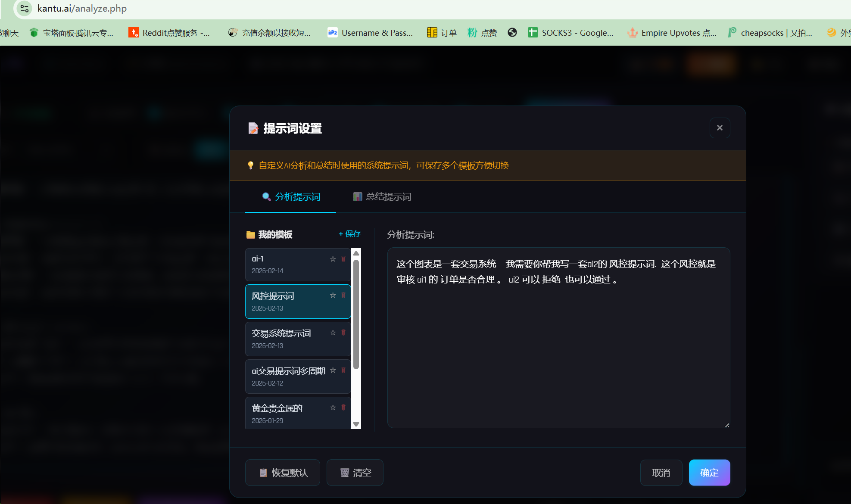851x504 pixels.
Task: Click the 清空 button to clear the prompt
Action: coord(355,473)
